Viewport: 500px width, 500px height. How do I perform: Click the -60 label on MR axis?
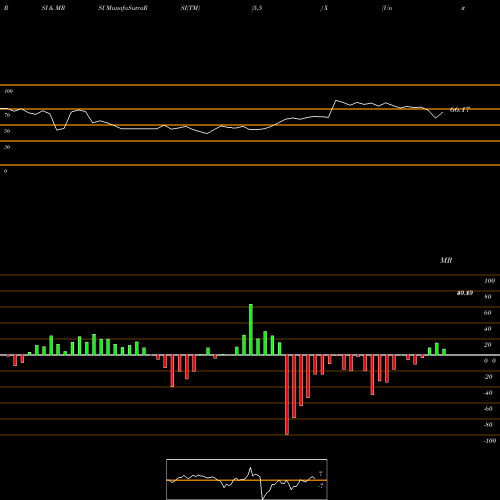click(488, 409)
